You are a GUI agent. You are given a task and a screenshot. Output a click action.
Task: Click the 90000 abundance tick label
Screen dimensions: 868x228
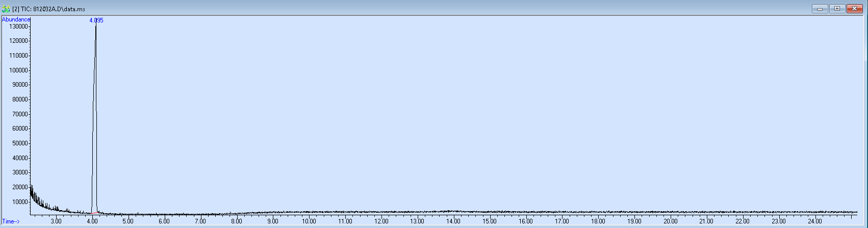[x=20, y=85]
